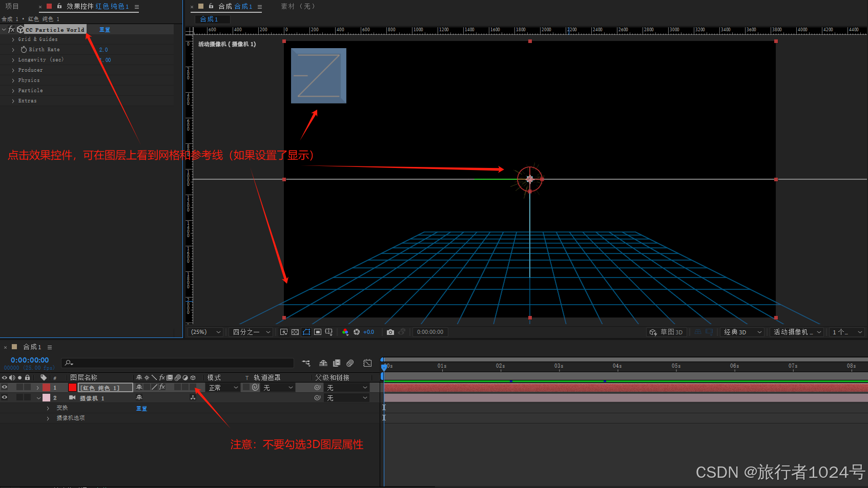This screenshot has height=488, width=868.
Task: Open 合成1 timeline panel menu
Action: coord(50,347)
